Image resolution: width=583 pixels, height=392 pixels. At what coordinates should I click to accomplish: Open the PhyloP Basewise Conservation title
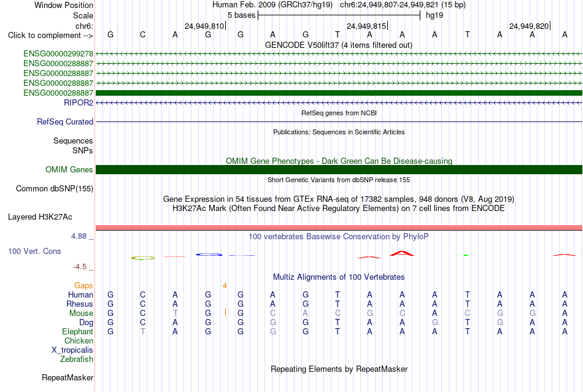tap(339, 237)
